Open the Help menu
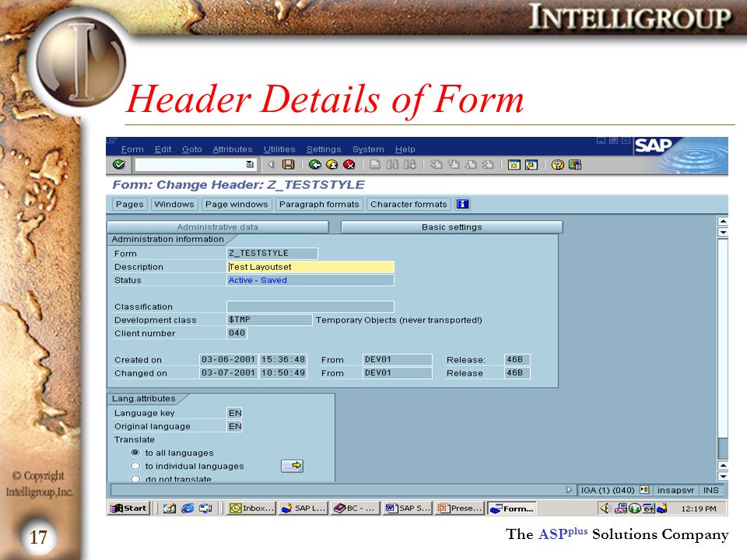This screenshot has height=560, width=747. pyautogui.click(x=405, y=149)
